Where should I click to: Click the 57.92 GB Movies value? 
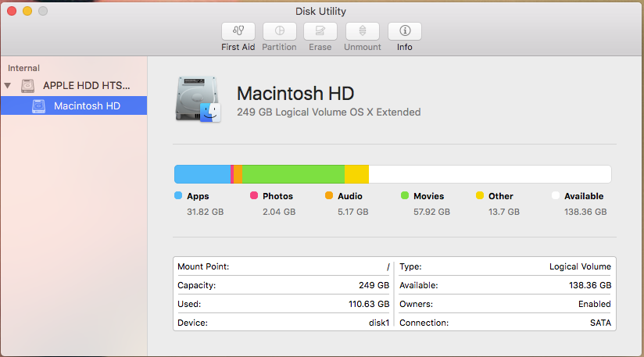point(431,212)
